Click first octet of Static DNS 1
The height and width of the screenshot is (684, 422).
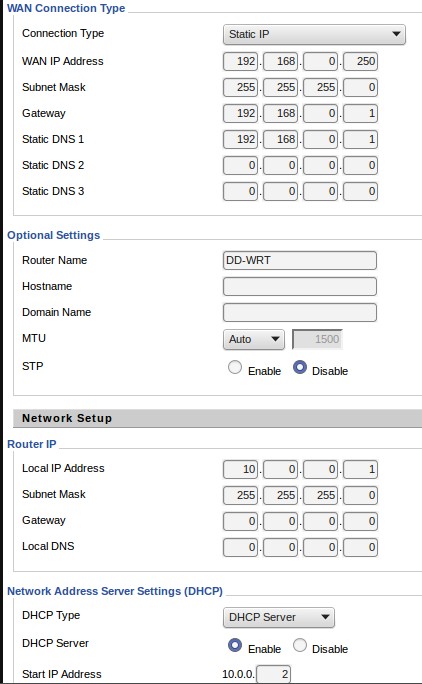(x=240, y=140)
